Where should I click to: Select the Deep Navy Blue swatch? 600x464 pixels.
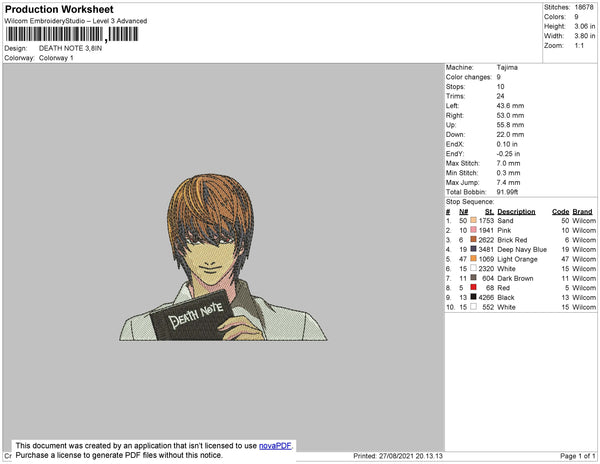[x=473, y=249]
